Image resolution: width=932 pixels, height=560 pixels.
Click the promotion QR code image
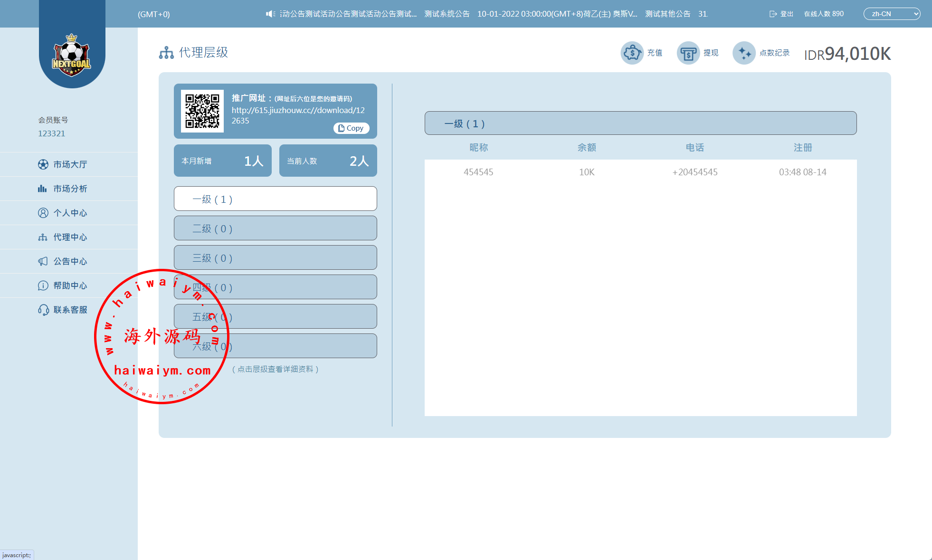tap(202, 111)
